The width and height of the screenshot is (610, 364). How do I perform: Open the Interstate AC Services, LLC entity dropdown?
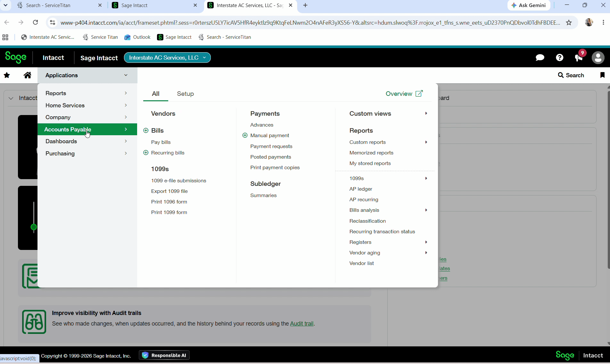point(167,58)
